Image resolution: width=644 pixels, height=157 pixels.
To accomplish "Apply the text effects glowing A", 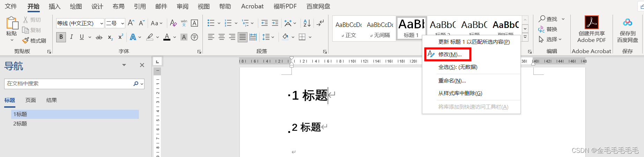I will pos(133,37).
